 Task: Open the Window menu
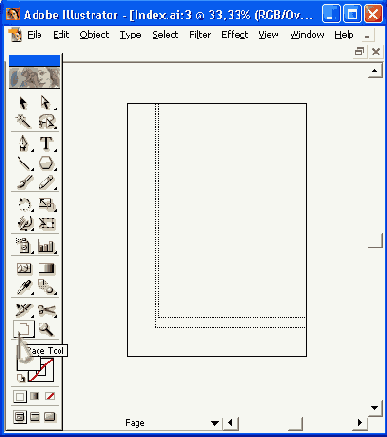click(x=307, y=35)
